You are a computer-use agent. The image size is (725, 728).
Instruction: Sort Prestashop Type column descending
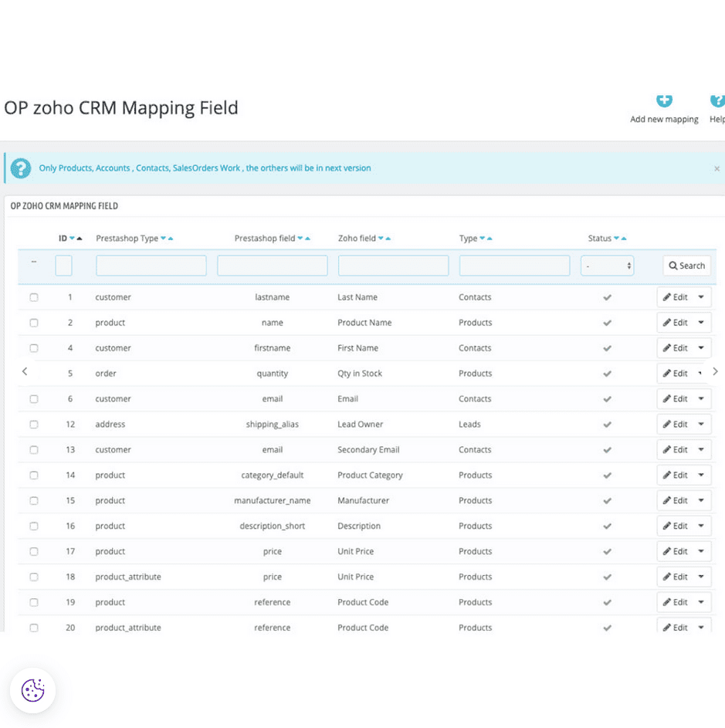pos(163,239)
